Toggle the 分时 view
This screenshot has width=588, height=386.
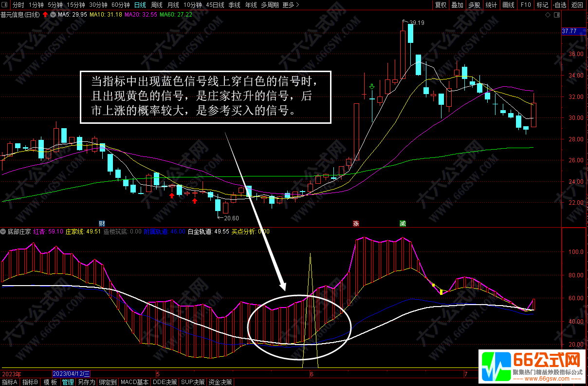tap(18, 5)
